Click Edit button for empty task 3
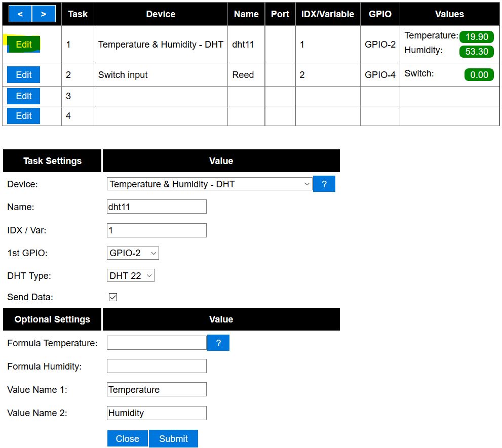The height and width of the screenshot is (448, 502). 24,96
